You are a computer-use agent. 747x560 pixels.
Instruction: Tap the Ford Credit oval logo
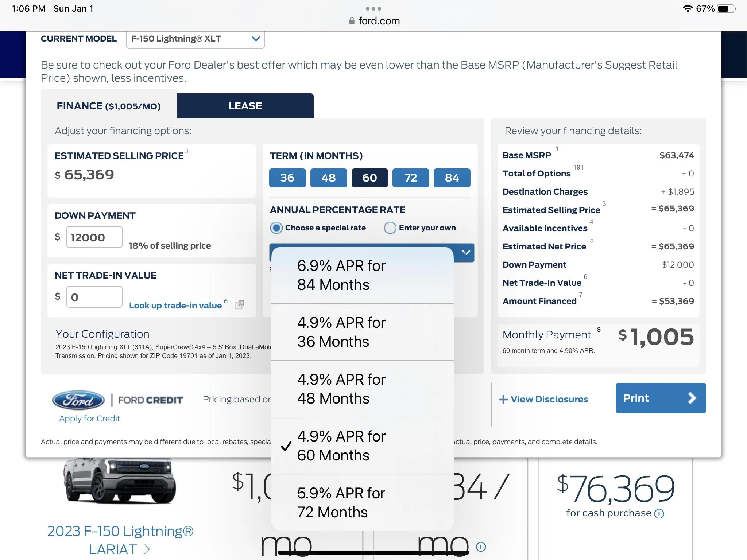coord(79,400)
